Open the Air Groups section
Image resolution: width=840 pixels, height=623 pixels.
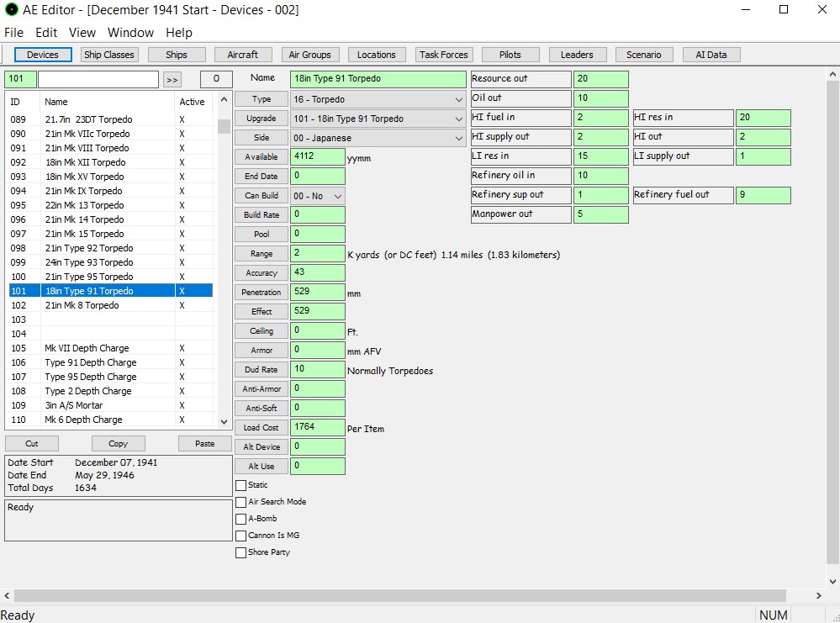click(x=309, y=55)
